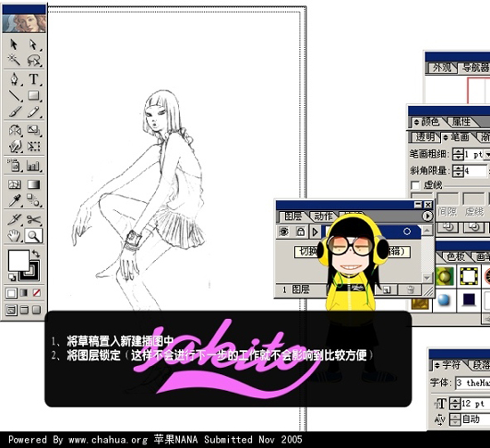This screenshot has height=448, width=490.
Task: Select the Paintbrush tool
Action: (x=14, y=111)
